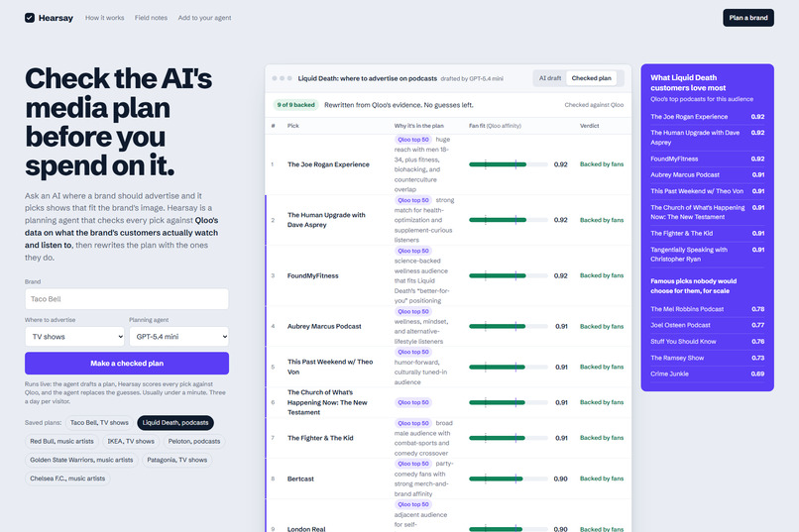Select the London Real pick in table
799x532 pixels.
(x=306, y=528)
